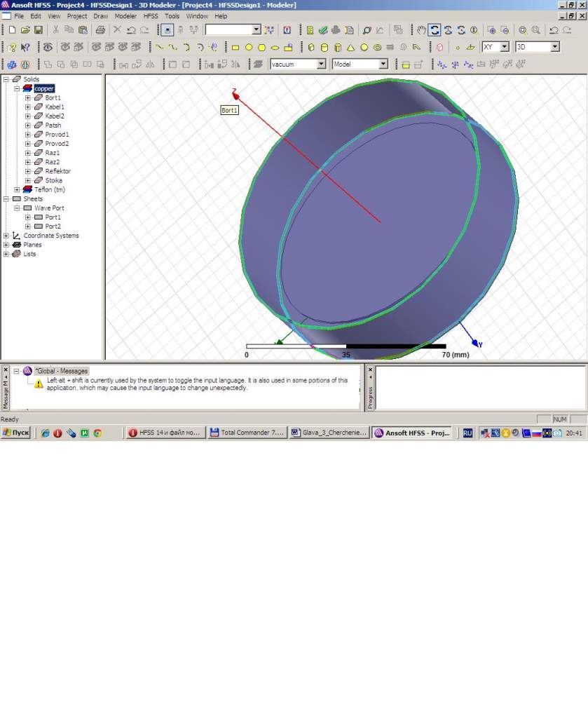Click the Print icon in the toolbar
This screenshot has height=718, width=588.
(100, 30)
